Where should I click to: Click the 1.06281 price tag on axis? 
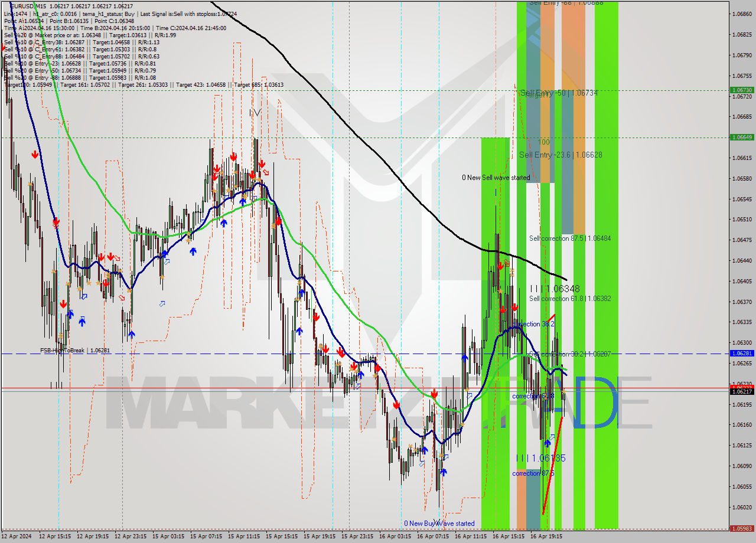pos(742,353)
